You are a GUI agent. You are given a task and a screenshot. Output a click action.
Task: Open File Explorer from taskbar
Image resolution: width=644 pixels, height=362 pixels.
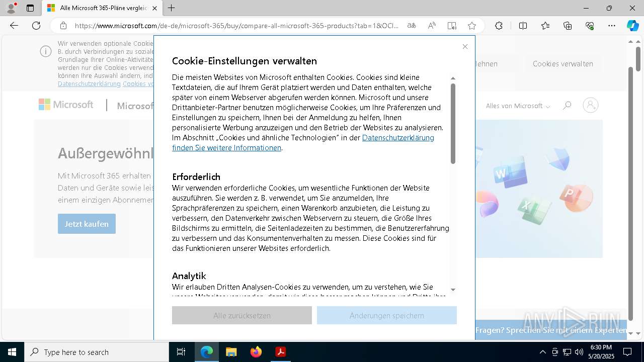pos(231,352)
